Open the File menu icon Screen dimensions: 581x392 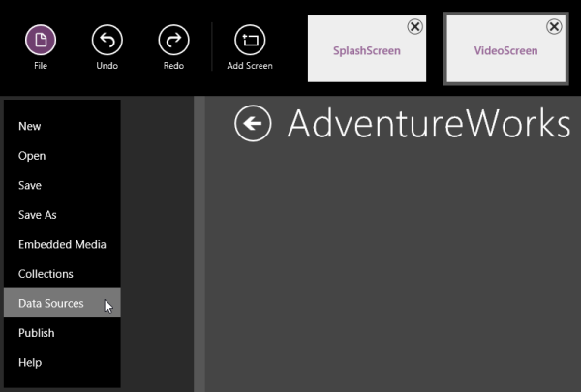click(x=41, y=40)
